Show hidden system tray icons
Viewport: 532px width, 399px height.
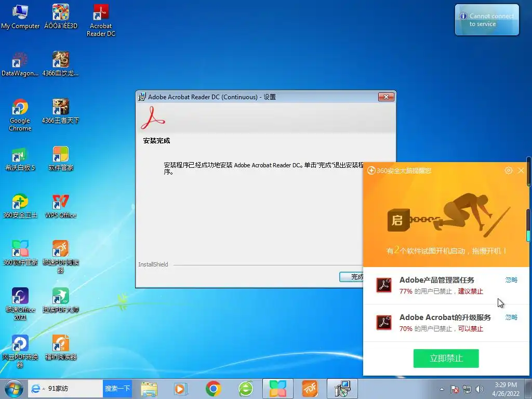(x=442, y=389)
